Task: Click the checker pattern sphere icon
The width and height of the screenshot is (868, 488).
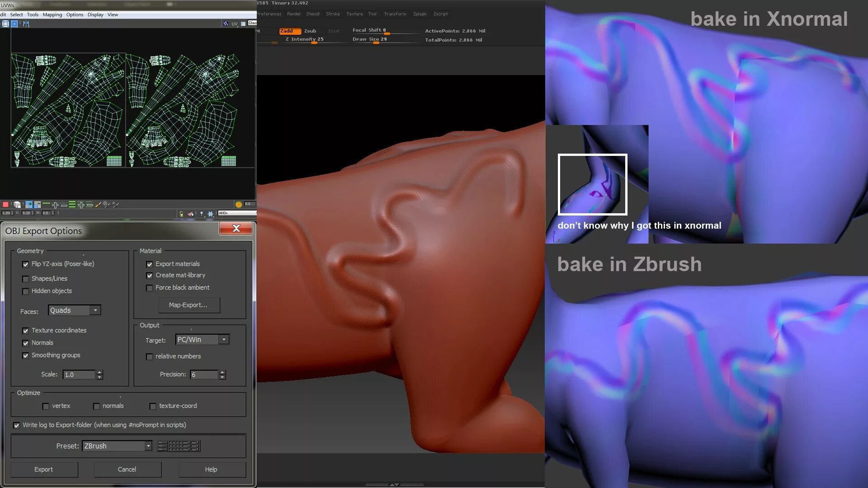Action: 226,23
